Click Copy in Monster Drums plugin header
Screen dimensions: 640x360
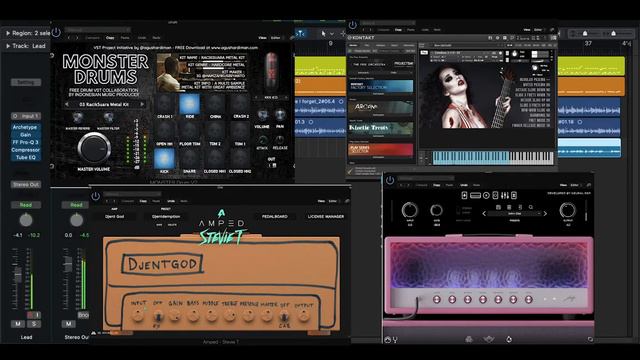[x=110, y=38]
